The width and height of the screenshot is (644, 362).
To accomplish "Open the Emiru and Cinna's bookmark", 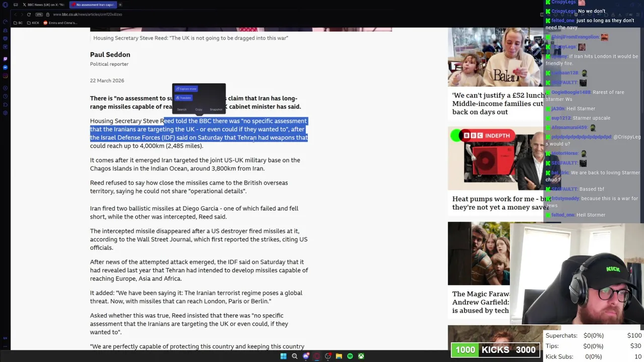I will [x=60, y=23].
